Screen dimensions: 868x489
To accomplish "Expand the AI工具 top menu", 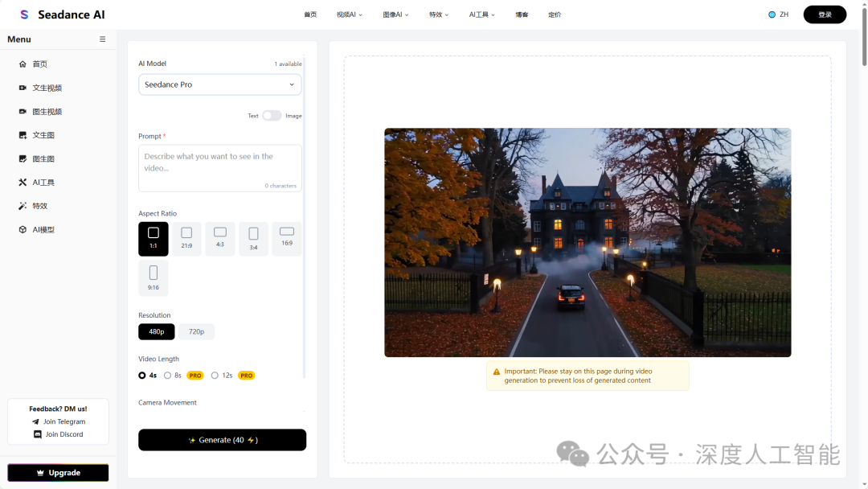I will pos(481,15).
